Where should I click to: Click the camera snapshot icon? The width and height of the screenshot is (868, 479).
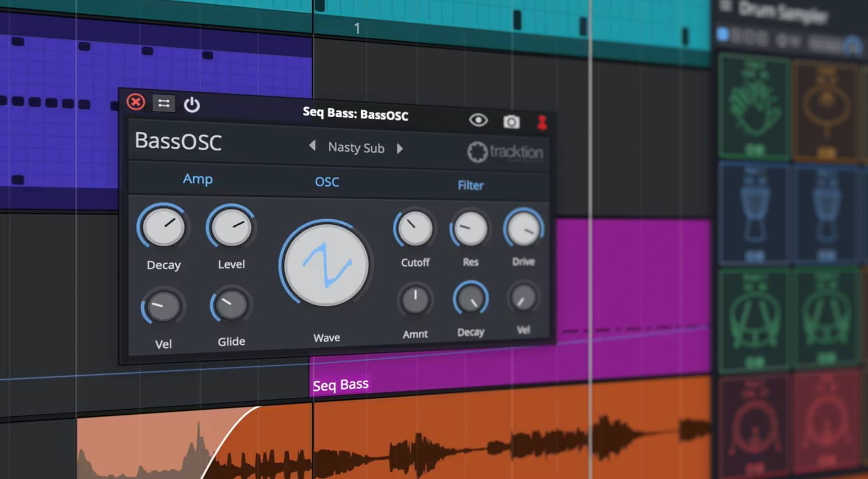(511, 122)
